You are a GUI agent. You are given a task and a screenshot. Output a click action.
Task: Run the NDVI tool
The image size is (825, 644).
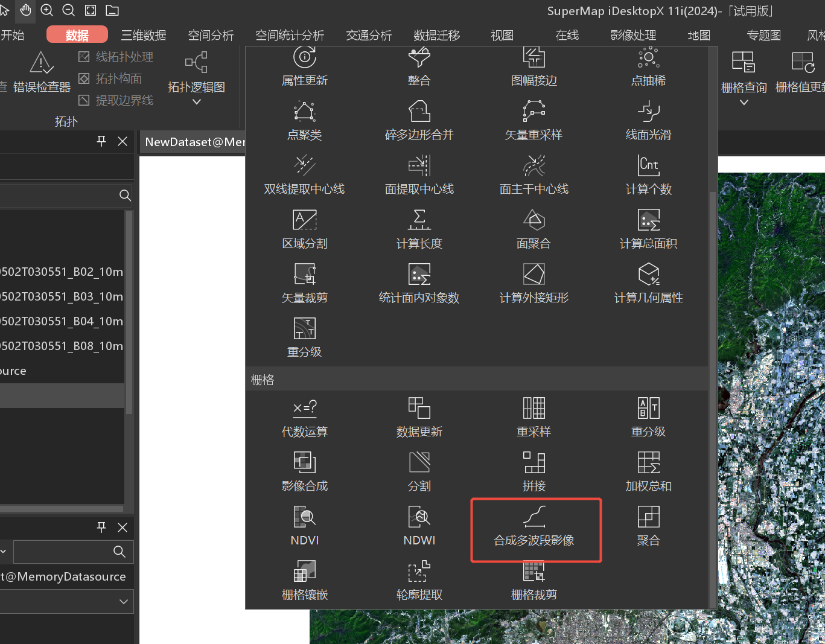[x=305, y=527]
